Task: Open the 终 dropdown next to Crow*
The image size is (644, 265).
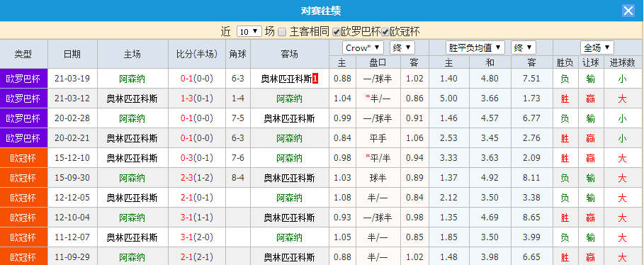Action: (x=402, y=47)
